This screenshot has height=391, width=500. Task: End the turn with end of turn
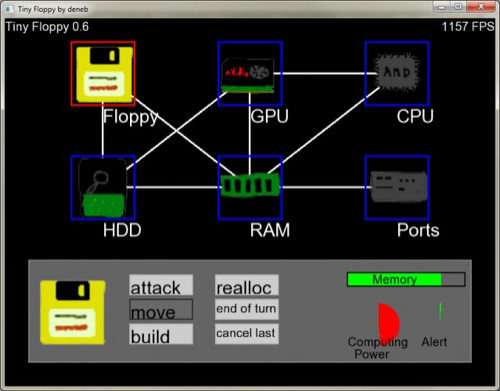coord(247,309)
